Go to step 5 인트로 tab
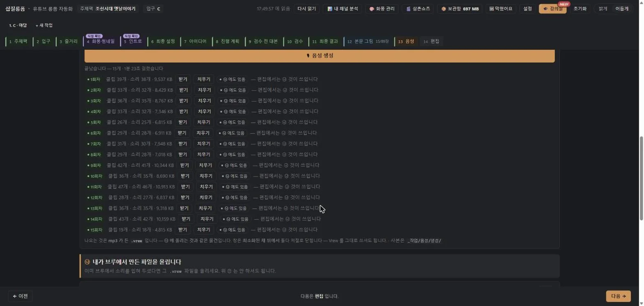 coord(133,42)
